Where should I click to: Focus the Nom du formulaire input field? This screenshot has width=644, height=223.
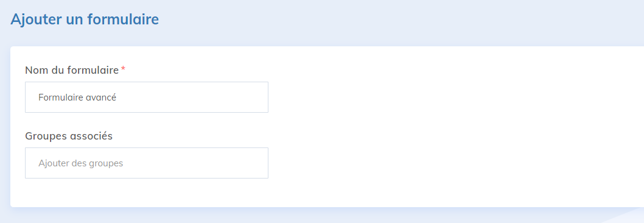coord(147,97)
